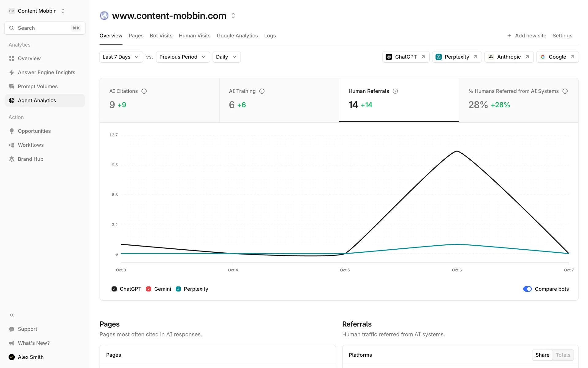Open the Last 7 Days dropdown
The image size is (588, 368).
pyautogui.click(x=121, y=57)
